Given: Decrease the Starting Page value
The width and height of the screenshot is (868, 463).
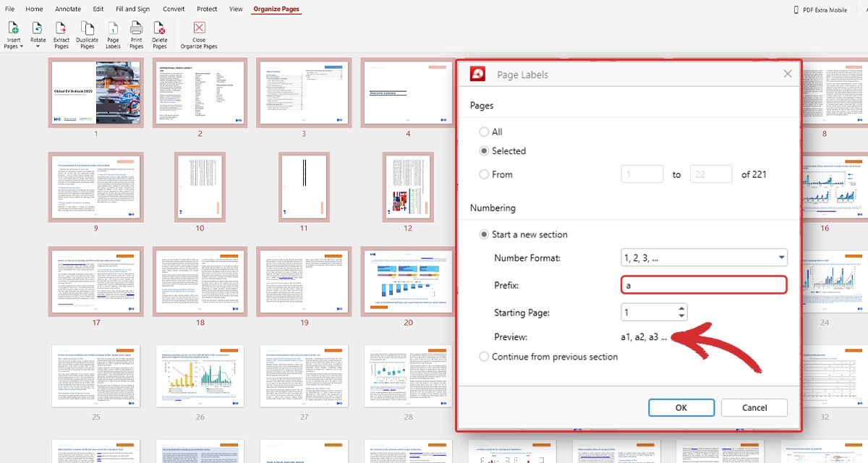Looking at the screenshot, I should pyautogui.click(x=681, y=316).
